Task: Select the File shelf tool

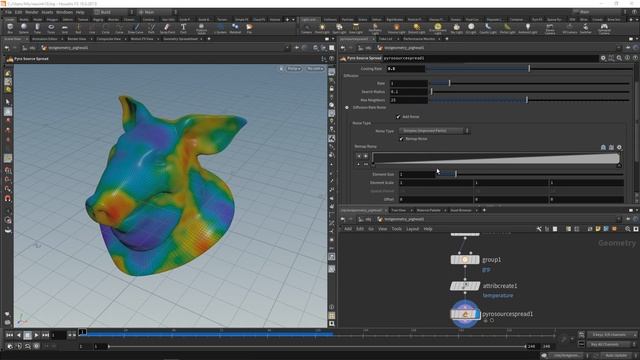Action: pyautogui.click(x=249, y=29)
